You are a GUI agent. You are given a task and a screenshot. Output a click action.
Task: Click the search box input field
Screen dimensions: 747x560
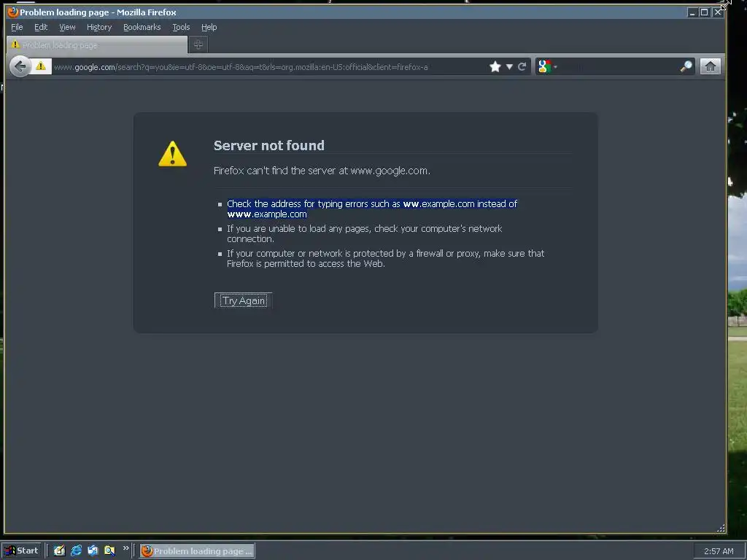(619, 66)
